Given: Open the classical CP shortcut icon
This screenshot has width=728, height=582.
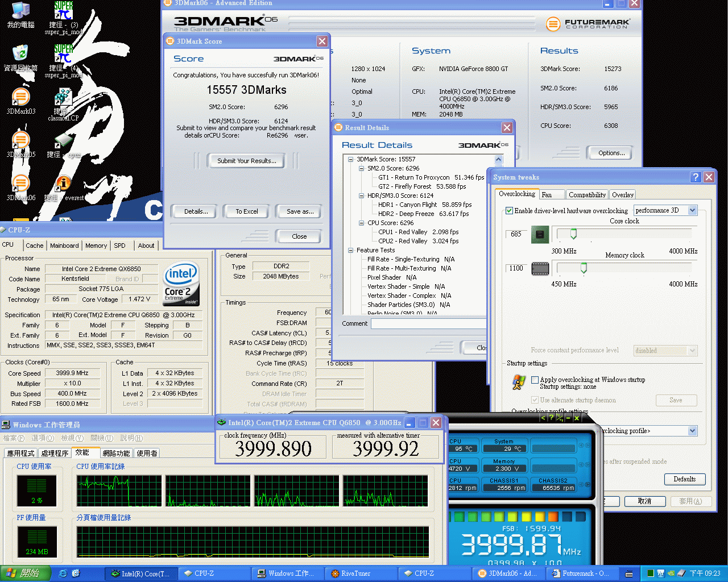Looking at the screenshot, I should coord(63,104).
